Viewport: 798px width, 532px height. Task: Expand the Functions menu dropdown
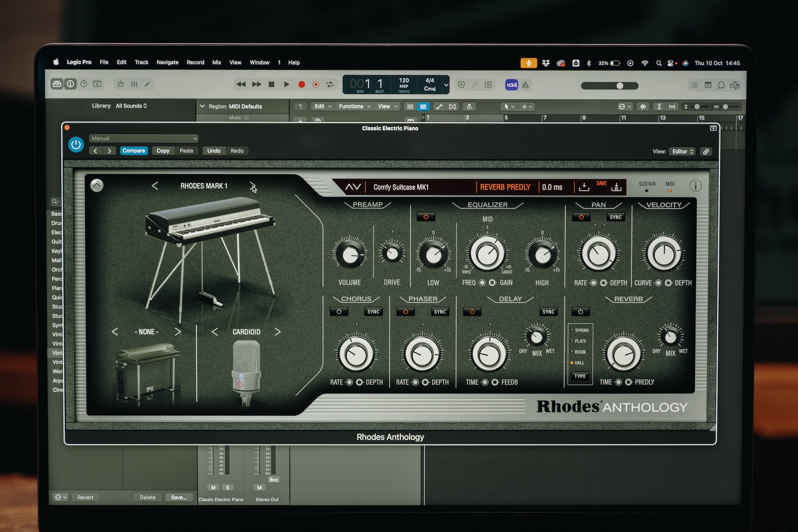354,106
